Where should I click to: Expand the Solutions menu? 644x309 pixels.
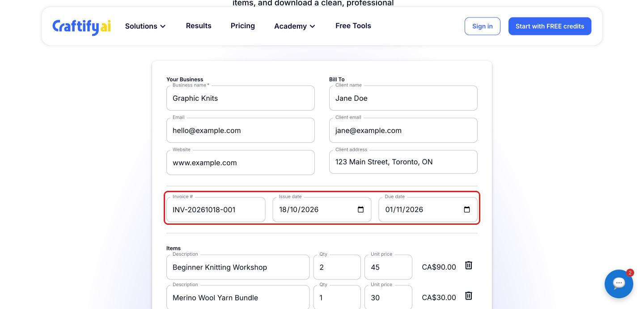tap(145, 26)
